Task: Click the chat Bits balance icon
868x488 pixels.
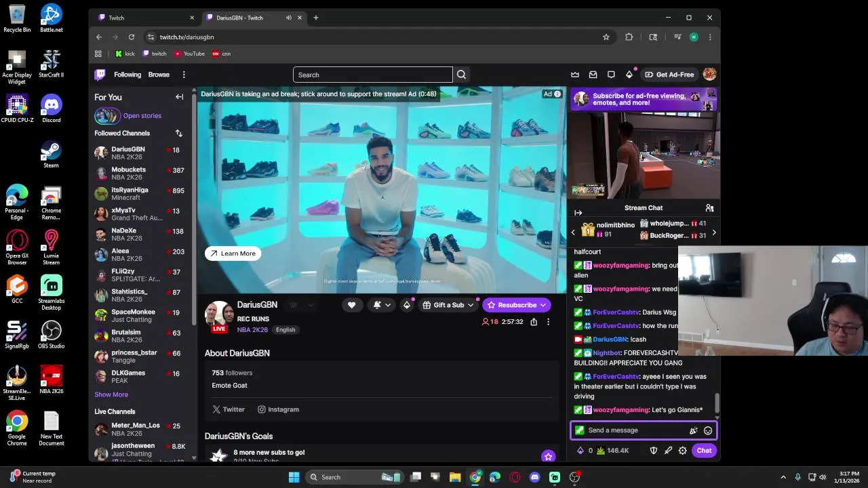Action: 580,451
